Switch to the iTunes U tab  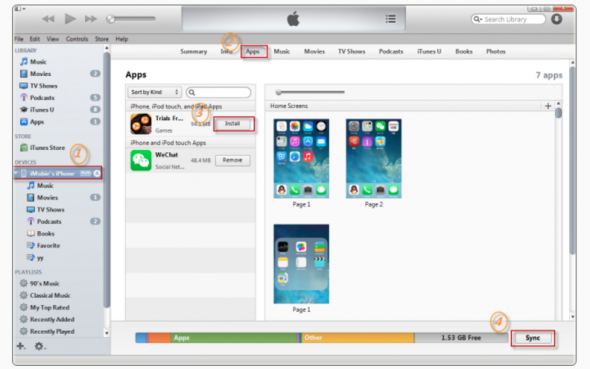(429, 52)
